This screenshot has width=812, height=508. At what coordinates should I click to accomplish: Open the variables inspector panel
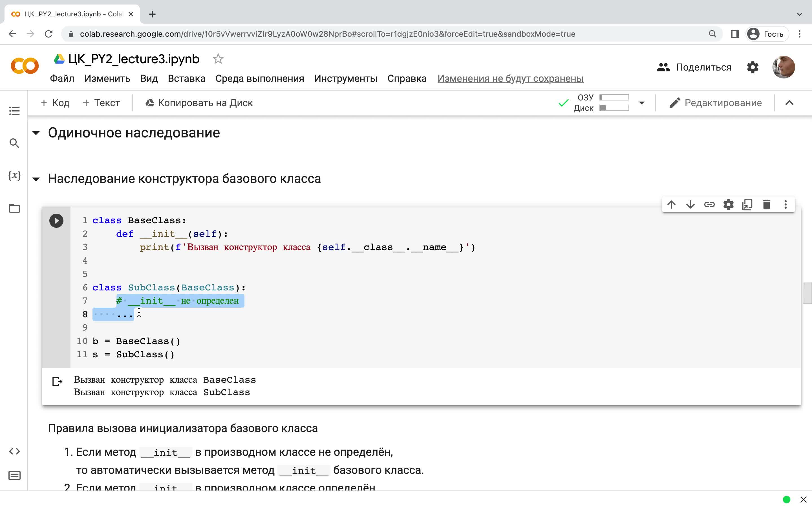pyautogui.click(x=14, y=175)
